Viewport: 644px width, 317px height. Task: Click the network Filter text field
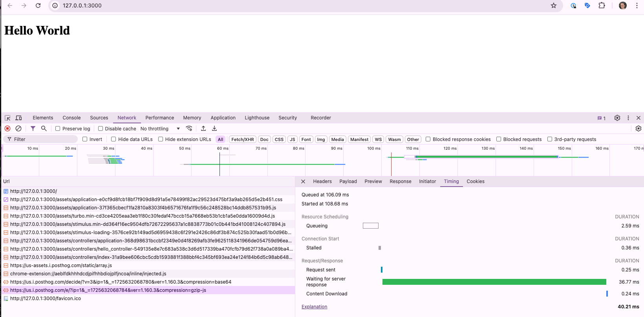41,139
